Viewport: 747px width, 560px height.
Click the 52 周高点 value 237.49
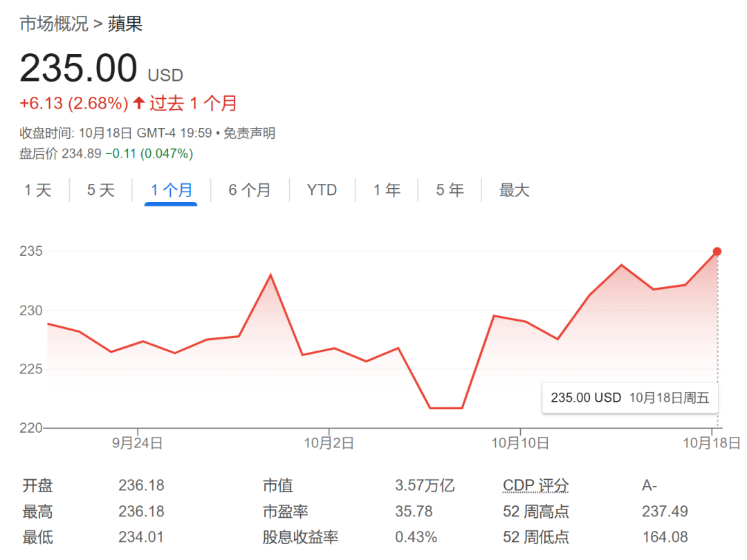[x=665, y=512]
